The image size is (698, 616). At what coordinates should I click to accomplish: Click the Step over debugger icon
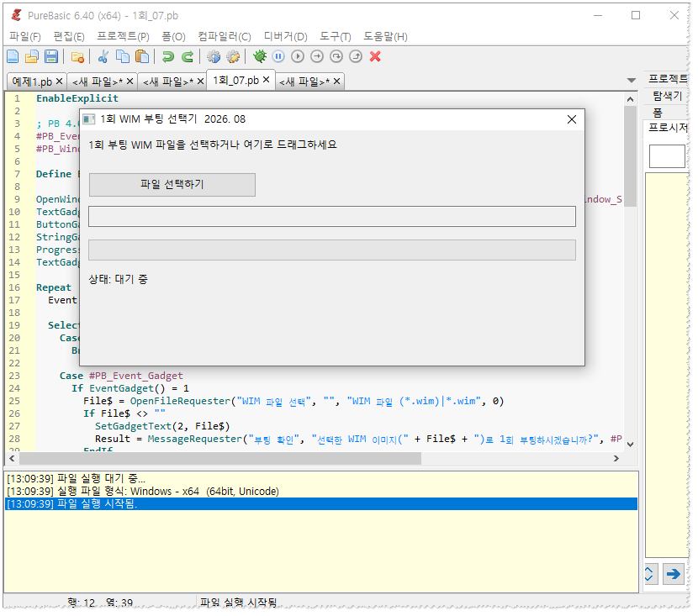[336, 56]
